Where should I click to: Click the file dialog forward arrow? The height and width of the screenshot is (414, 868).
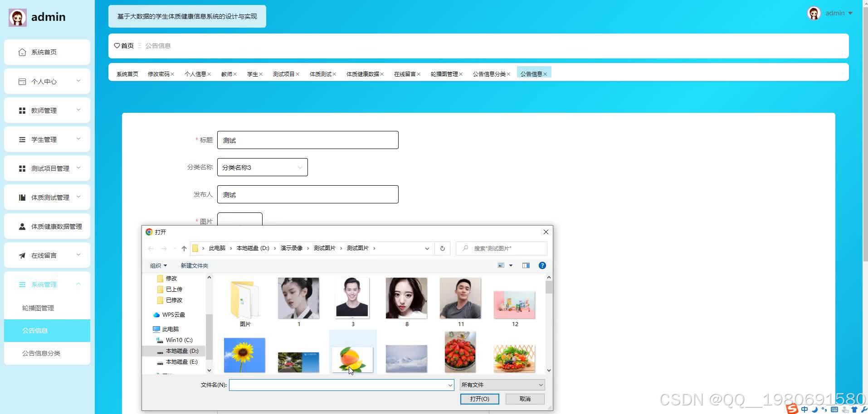[x=164, y=248]
